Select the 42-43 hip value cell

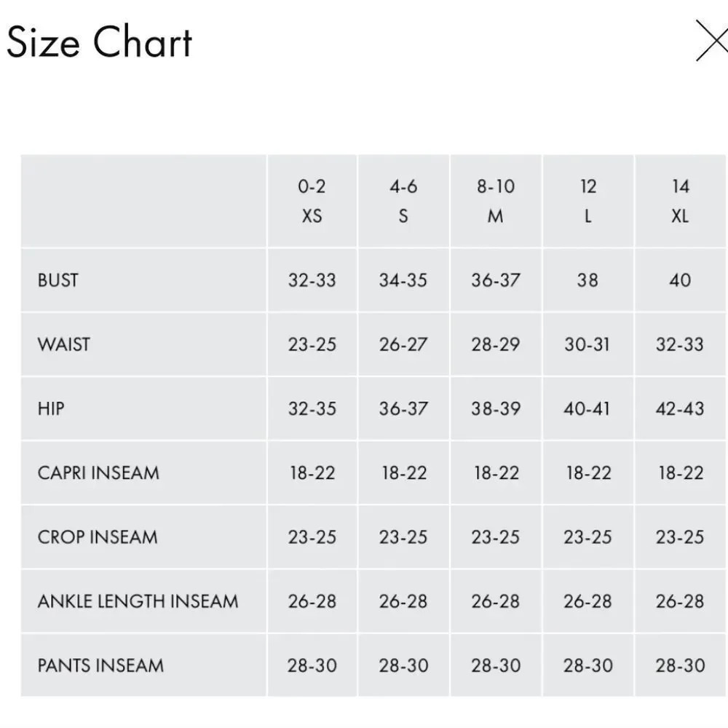(x=680, y=408)
